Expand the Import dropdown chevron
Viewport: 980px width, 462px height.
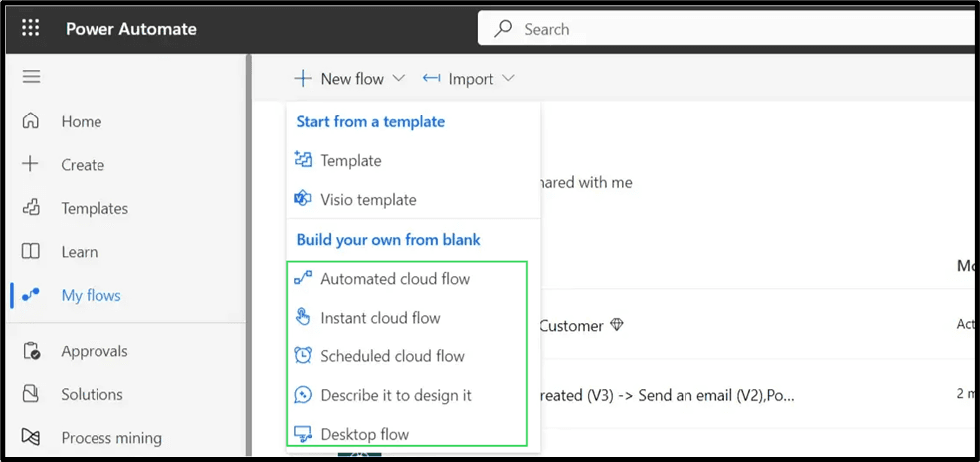pos(508,79)
